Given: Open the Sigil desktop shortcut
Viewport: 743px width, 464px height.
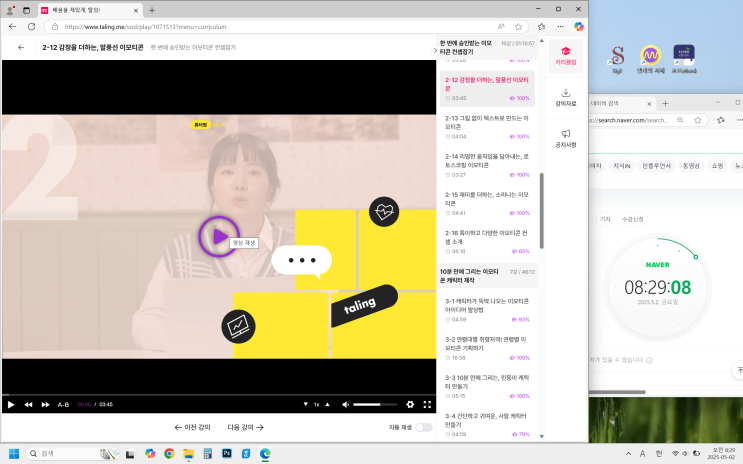Looking at the screenshot, I should 617,59.
